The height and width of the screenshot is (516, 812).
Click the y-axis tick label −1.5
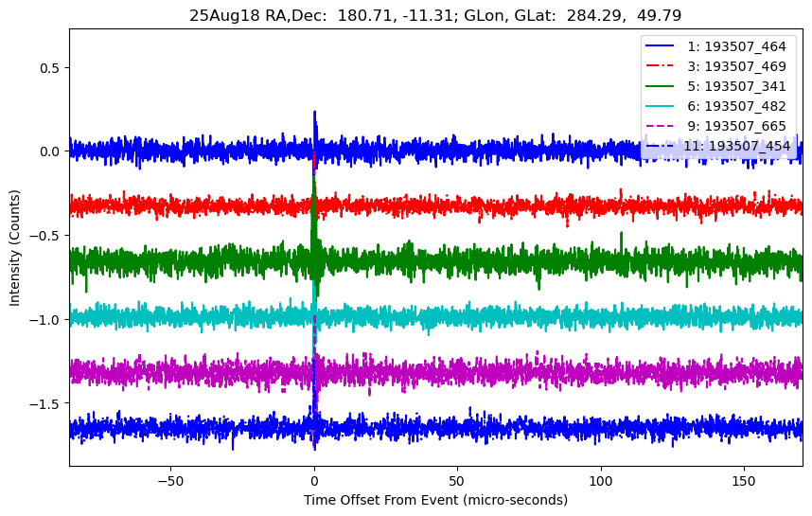point(44,403)
